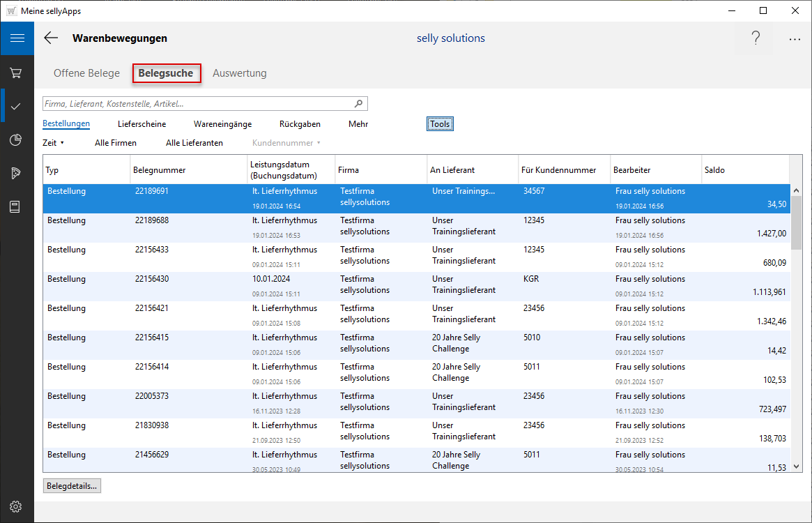Viewport: 812px width, 523px height.
Task: Switch to the Auswertung tab
Action: (239, 73)
